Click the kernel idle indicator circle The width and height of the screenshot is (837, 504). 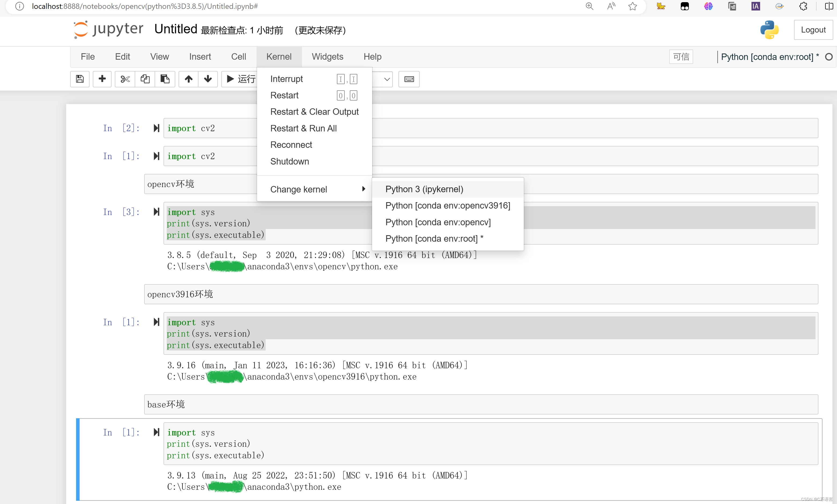829,57
